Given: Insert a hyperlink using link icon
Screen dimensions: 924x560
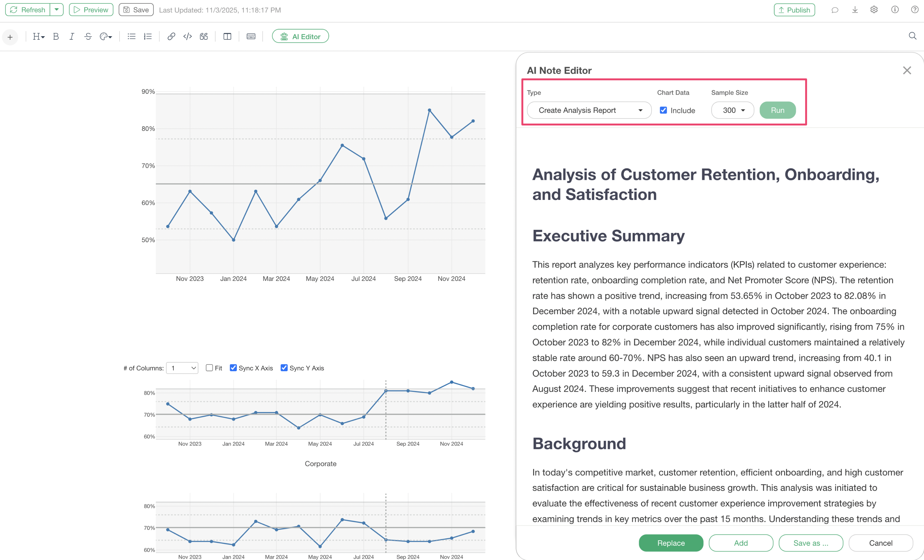Looking at the screenshot, I should 171,36.
